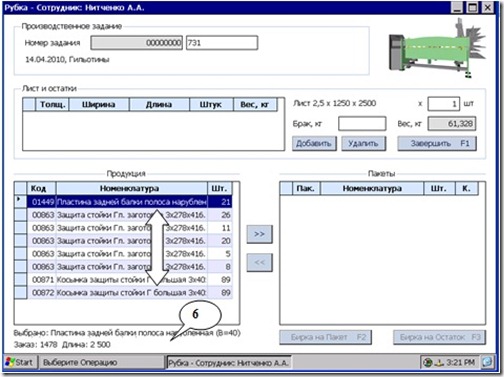Click the move-back << button
The image size is (504, 377).
tap(259, 263)
